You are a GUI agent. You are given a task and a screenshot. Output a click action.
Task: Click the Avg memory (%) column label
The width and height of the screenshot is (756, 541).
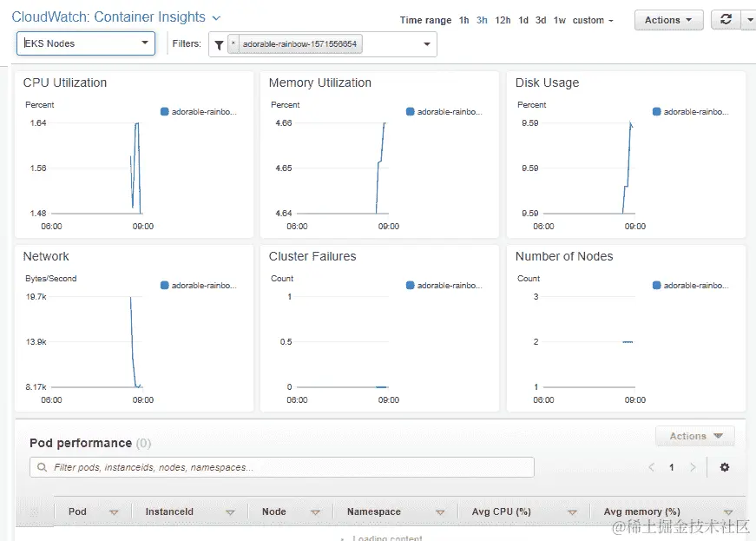(641, 511)
